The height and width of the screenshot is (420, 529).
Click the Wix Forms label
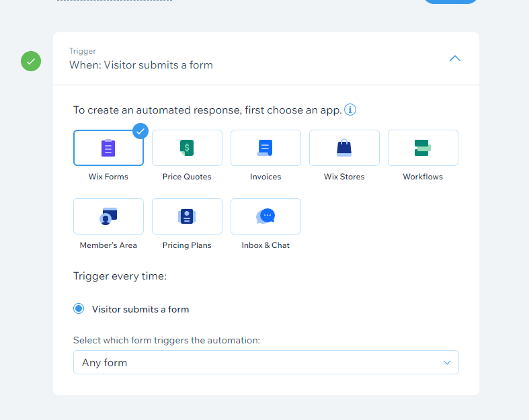pos(108,177)
